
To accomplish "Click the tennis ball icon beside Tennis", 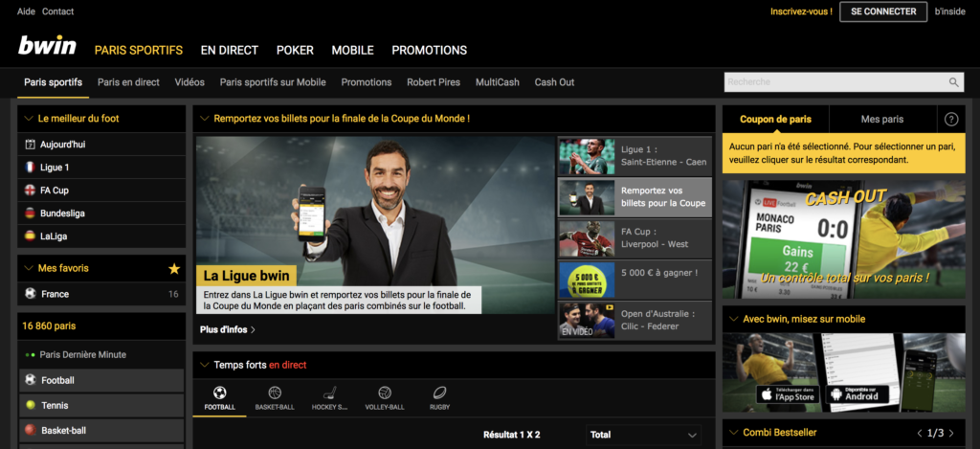I will click(30, 405).
